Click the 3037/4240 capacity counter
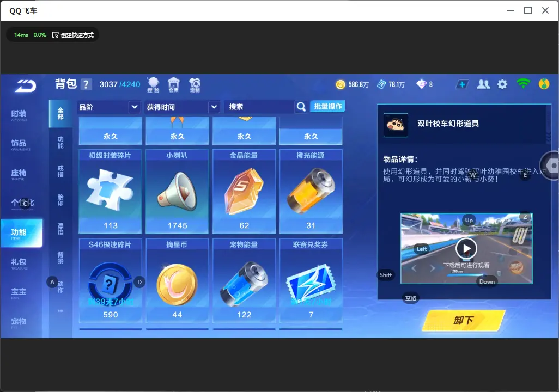Image resolution: width=559 pixels, height=392 pixels. tap(120, 84)
